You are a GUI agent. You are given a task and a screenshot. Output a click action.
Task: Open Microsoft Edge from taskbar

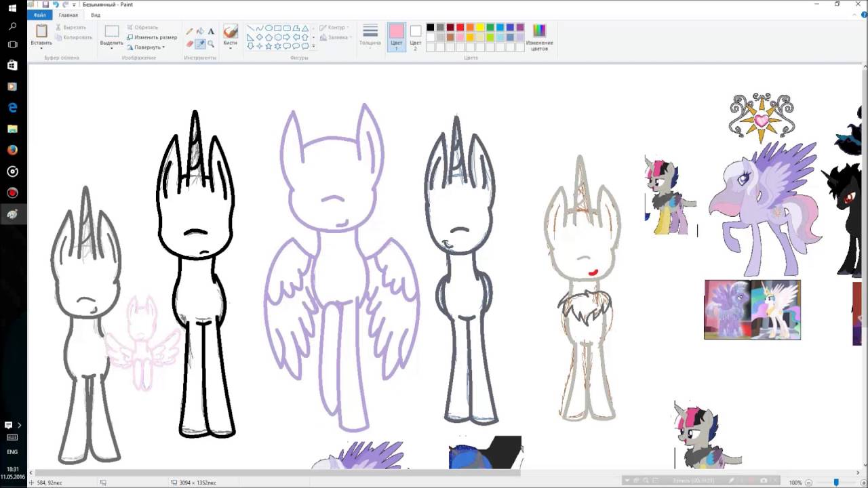coord(13,108)
